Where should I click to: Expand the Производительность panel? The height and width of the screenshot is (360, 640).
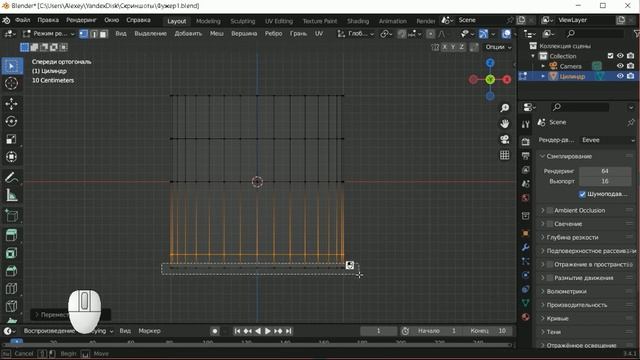click(x=542, y=304)
